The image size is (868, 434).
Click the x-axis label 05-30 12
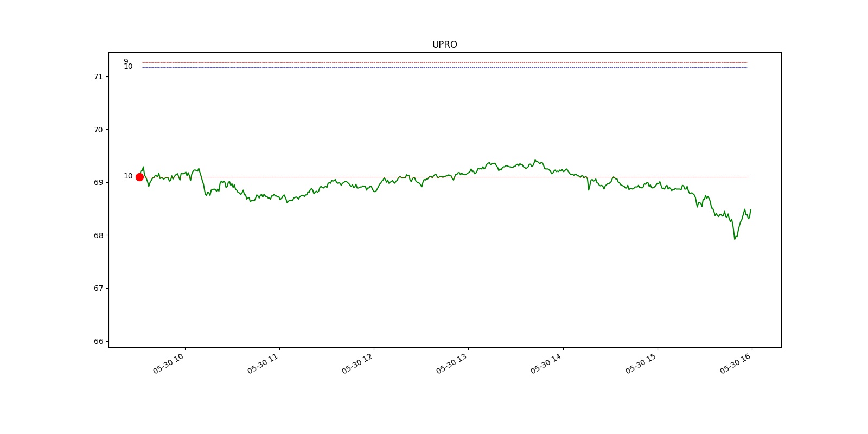pos(358,363)
